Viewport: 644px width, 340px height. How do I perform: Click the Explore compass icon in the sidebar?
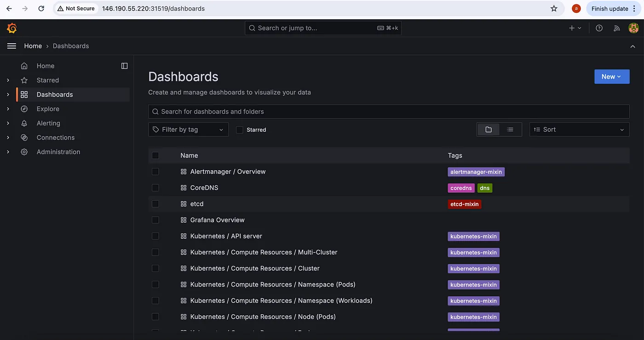tap(24, 109)
